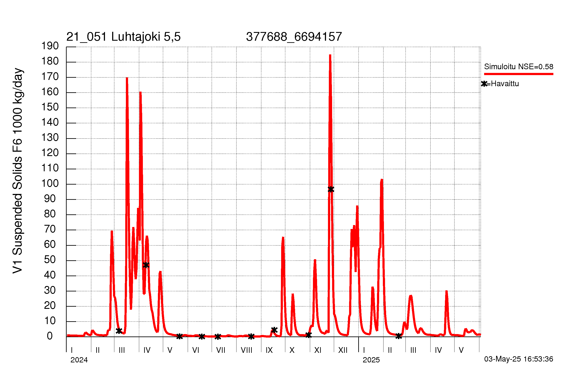The image size is (588, 370).
Task: Click the observed marker in July 2024
Action: [218, 337]
